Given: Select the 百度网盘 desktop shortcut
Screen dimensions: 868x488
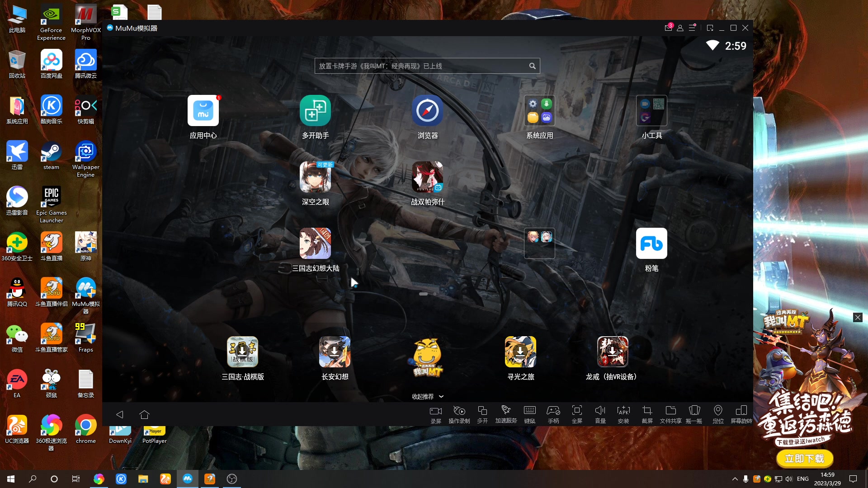Looking at the screenshot, I should [51, 64].
